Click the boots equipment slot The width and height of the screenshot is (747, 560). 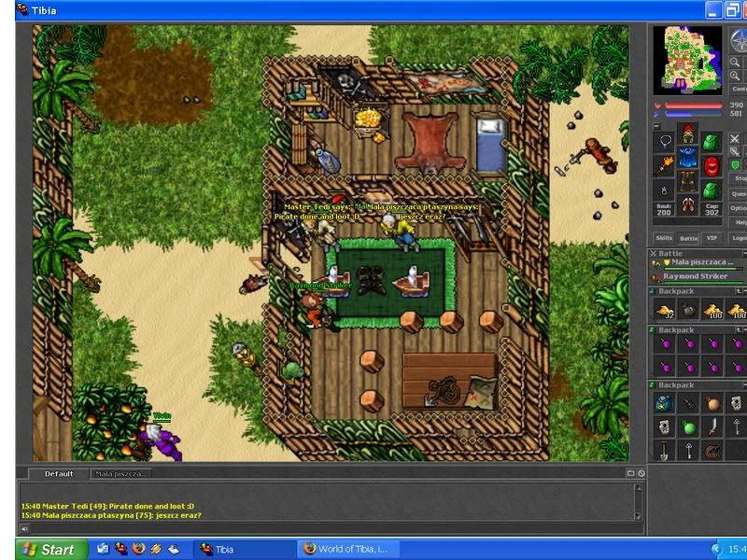coord(687,204)
